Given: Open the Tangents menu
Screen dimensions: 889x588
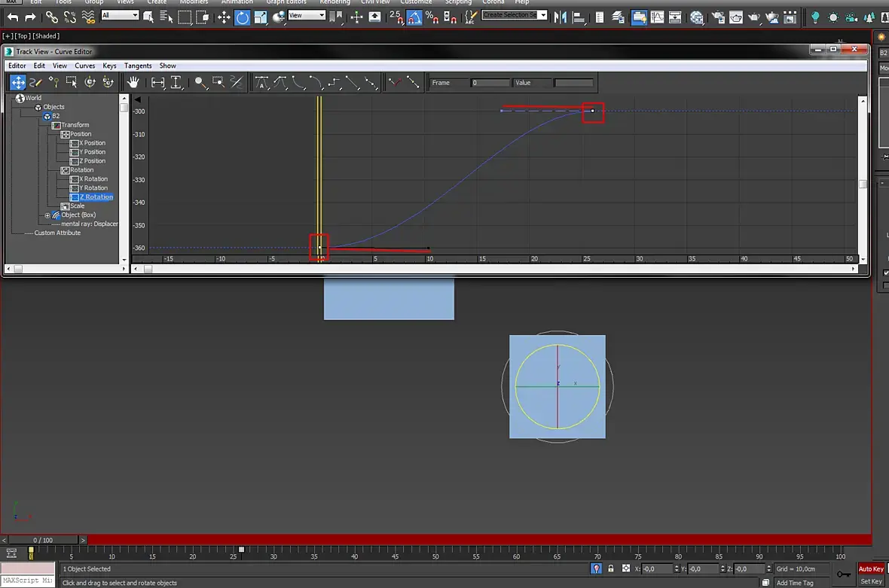Looking at the screenshot, I should click(x=138, y=66).
